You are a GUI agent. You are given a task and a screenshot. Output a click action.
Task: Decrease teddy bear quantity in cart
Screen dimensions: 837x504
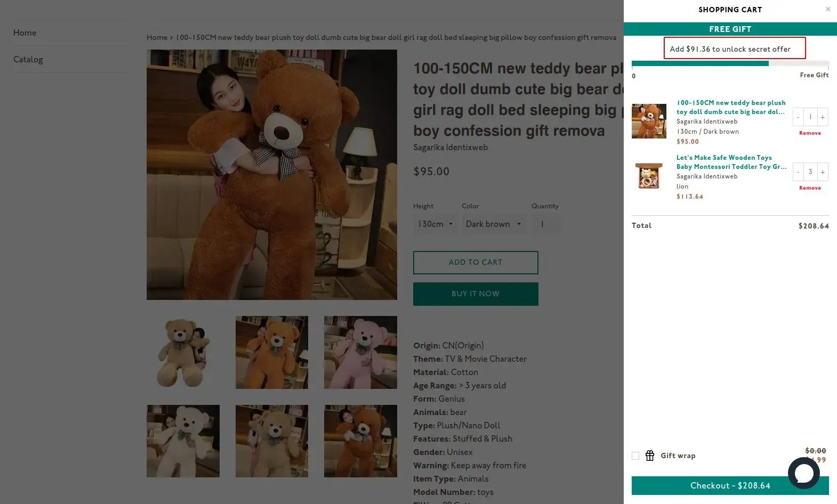click(x=798, y=117)
